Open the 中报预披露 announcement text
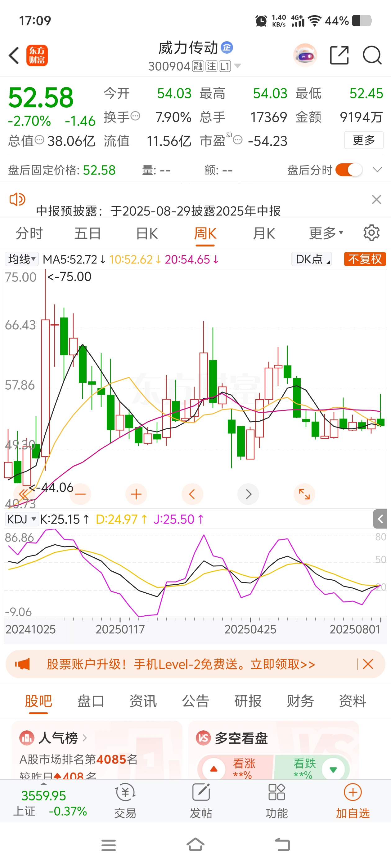The image size is (391, 868). 158,211
